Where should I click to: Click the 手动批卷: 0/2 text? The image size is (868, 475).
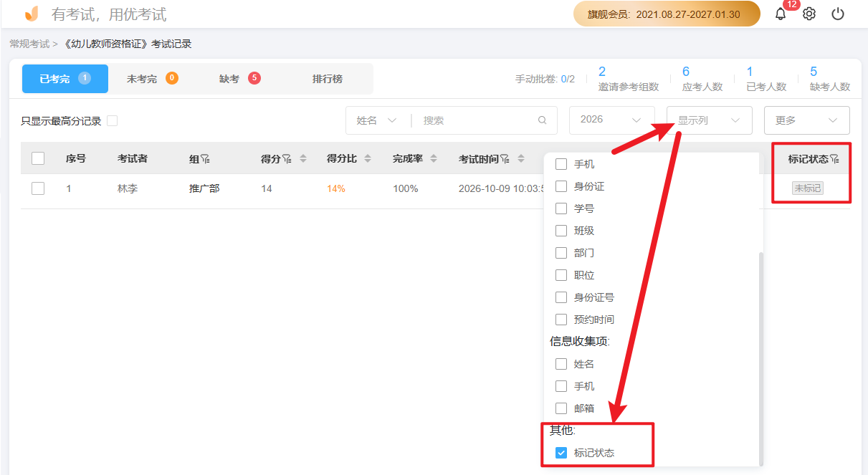[545, 80]
